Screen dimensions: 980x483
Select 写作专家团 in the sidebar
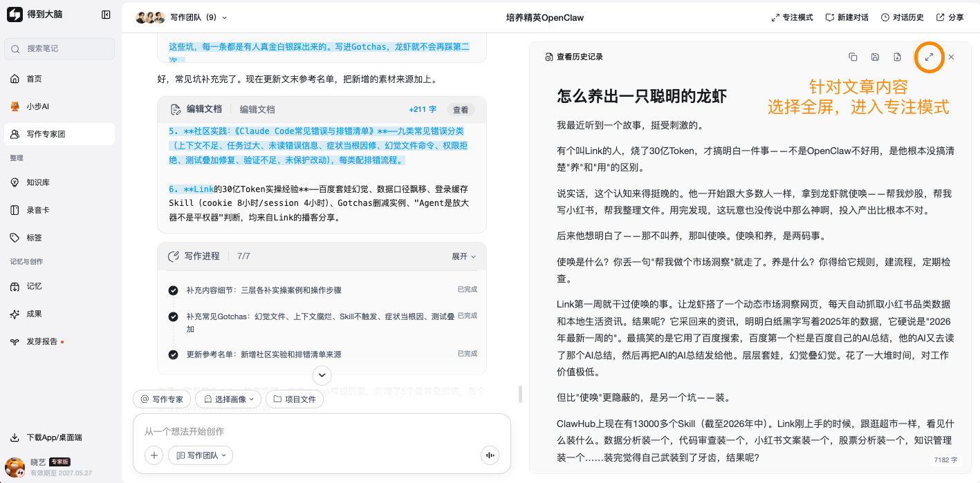59,134
